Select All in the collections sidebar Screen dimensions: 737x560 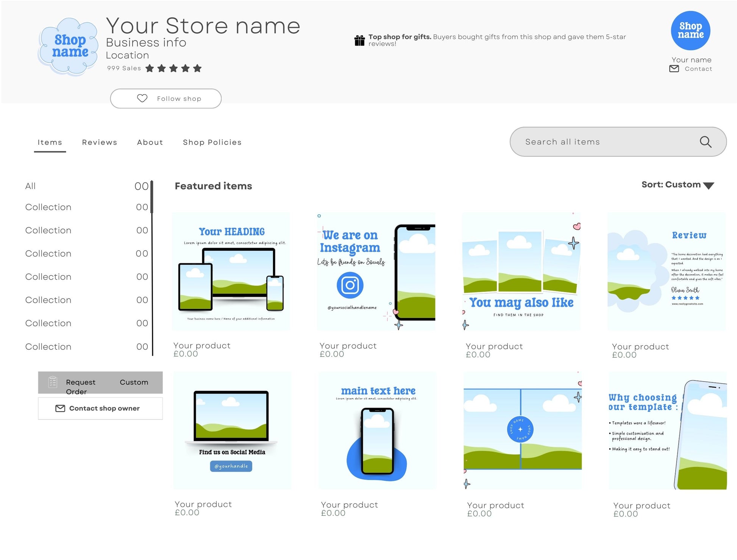click(30, 186)
